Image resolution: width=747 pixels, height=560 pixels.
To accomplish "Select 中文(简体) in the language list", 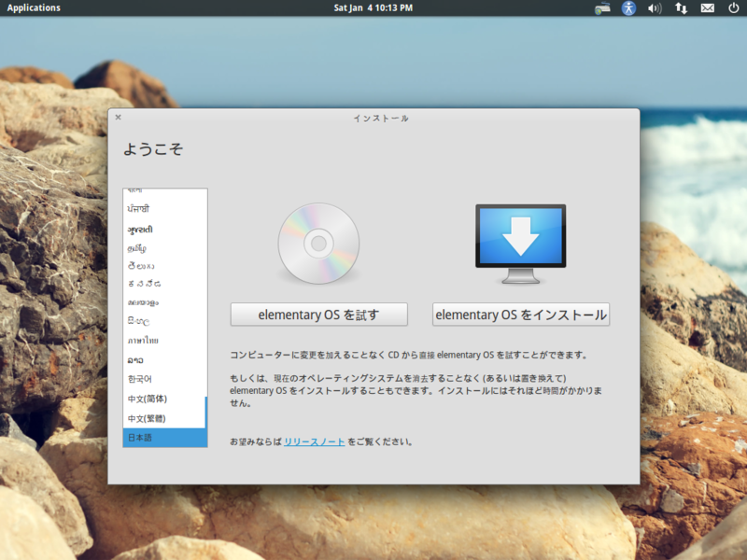I will (x=164, y=399).
